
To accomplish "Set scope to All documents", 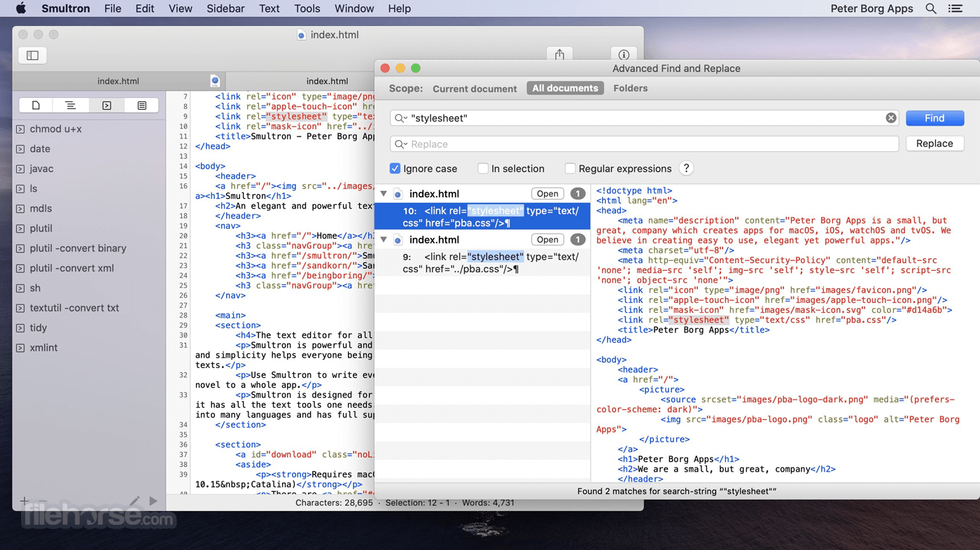I will [x=565, y=88].
